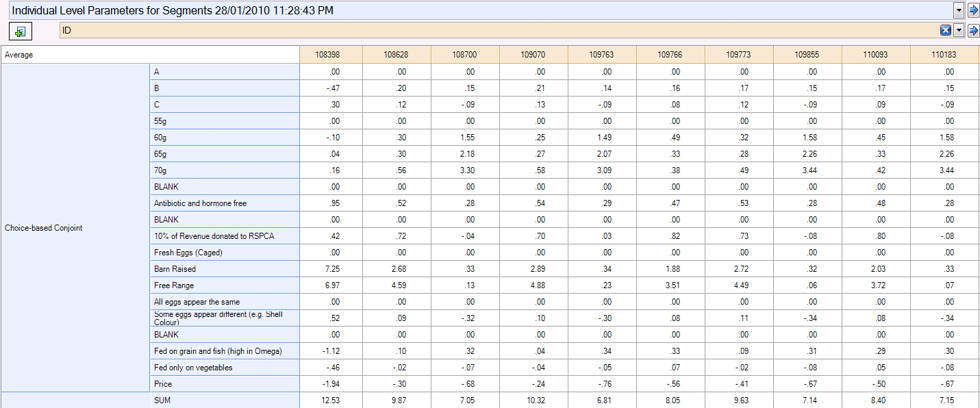Click the blue arrow beside the ID box
Viewport: 980px width, 408px height.
(972, 30)
